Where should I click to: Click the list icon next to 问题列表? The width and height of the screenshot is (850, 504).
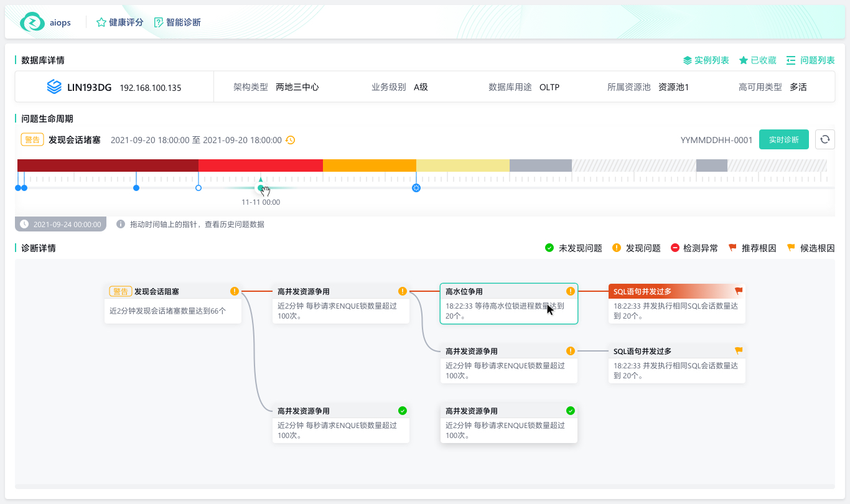[792, 60]
